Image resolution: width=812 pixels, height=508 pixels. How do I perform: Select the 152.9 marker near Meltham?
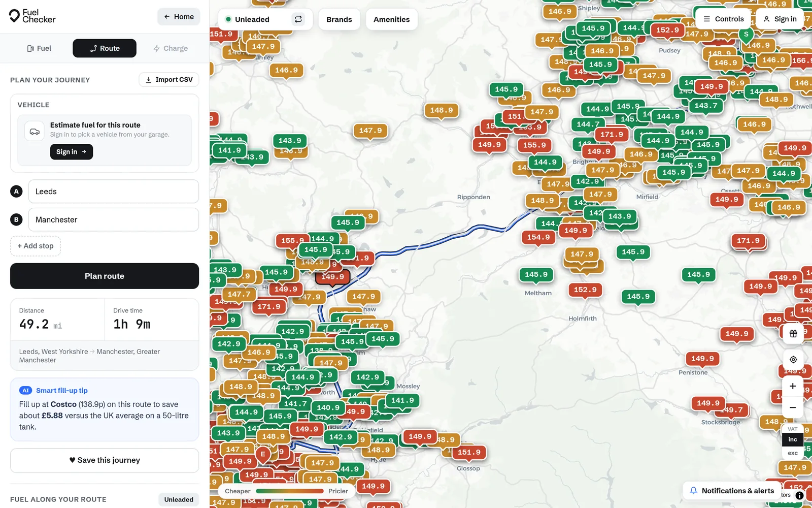(585, 290)
